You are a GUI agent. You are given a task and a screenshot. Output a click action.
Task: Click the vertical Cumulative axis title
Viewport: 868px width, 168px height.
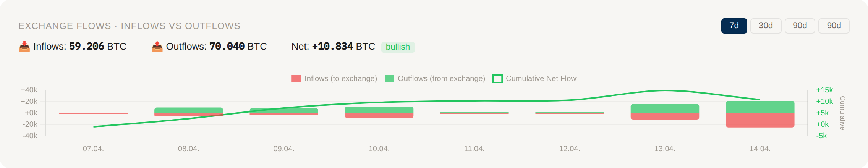(x=842, y=113)
